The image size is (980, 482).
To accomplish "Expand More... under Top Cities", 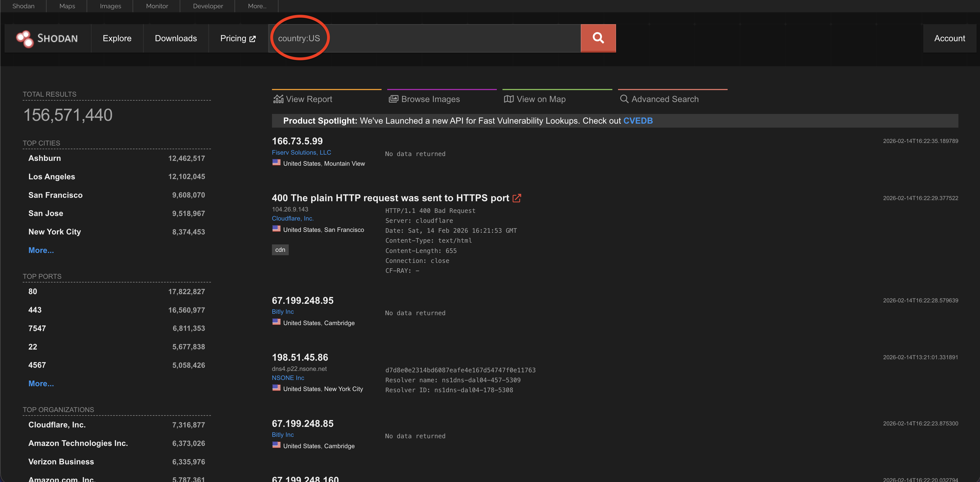I will 41,250.
